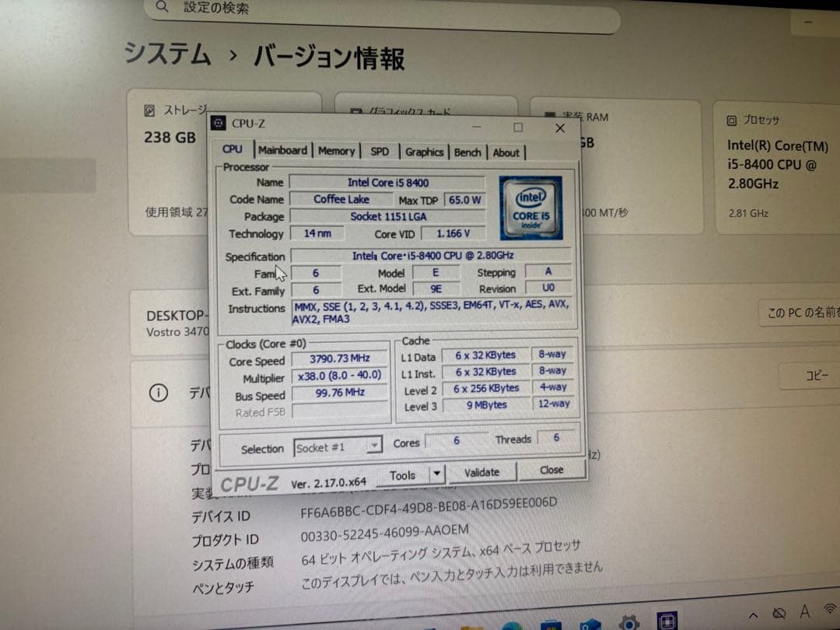The height and width of the screenshot is (630, 840).
Task: Open the Edge browser taskbar icon
Action: [512, 626]
